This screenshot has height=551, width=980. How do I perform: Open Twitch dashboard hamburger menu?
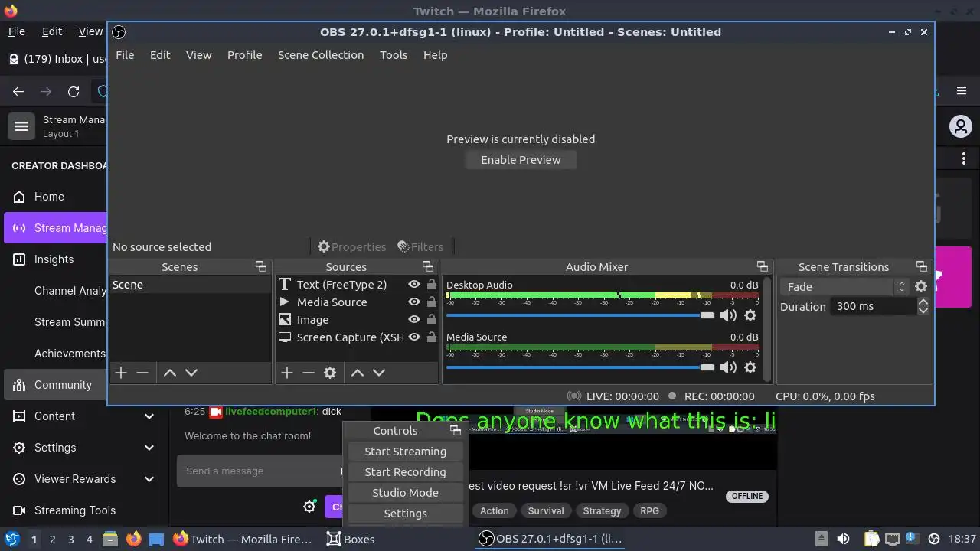point(21,126)
